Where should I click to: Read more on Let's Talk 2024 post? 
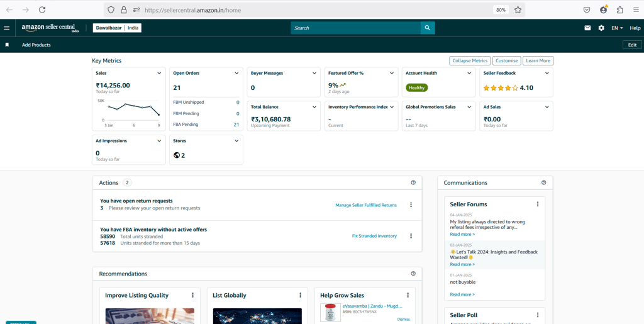click(462, 264)
